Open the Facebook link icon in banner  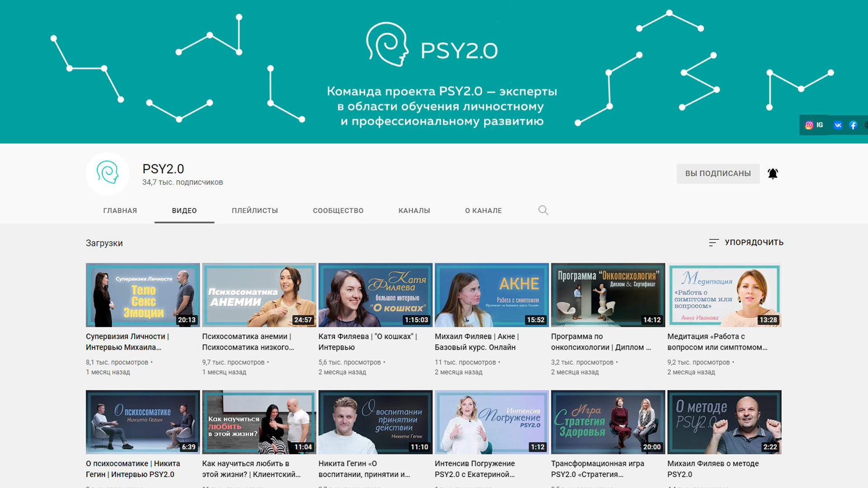(853, 125)
